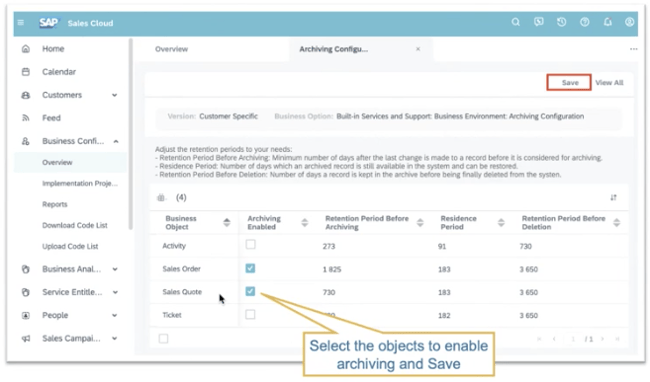Click the notifications bell icon
The width and height of the screenshot is (650, 382).
pyautogui.click(x=607, y=22)
